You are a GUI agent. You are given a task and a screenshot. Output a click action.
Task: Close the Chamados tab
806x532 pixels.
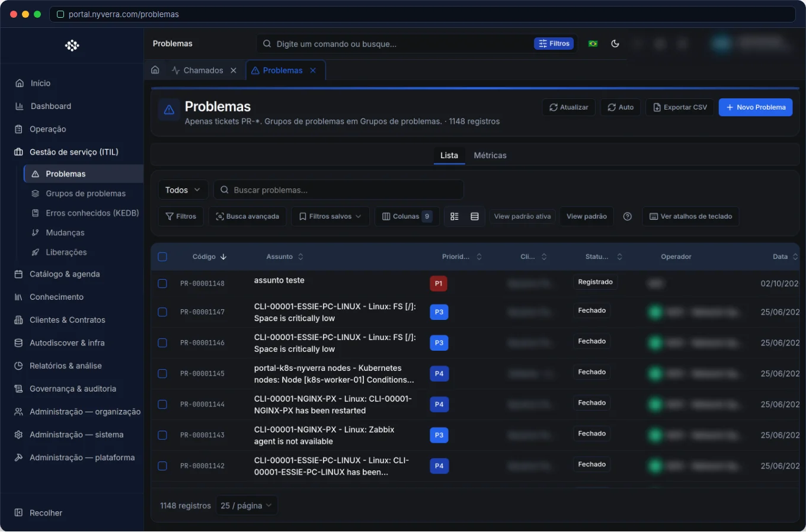pyautogui.click(x=234, y=70)
